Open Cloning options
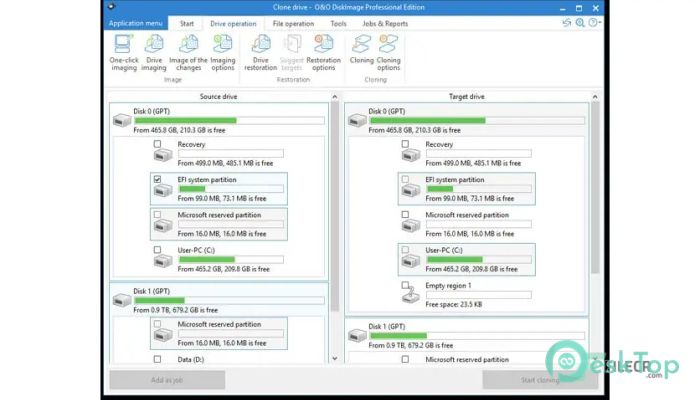Viewport: 700px width, 400px height. click(x=388, y=53)
